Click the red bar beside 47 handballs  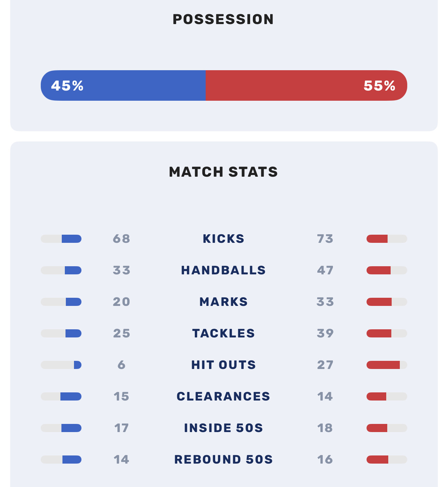pos(378,270)
